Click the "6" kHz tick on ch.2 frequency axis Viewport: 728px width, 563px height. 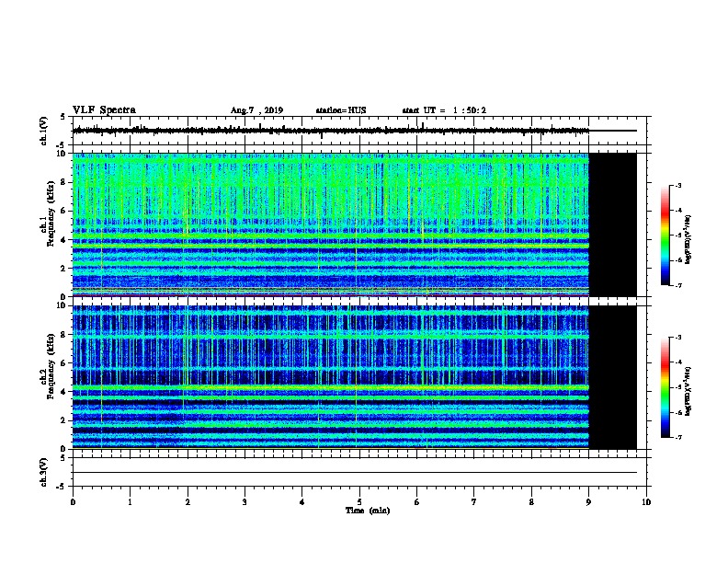point(63,363)
